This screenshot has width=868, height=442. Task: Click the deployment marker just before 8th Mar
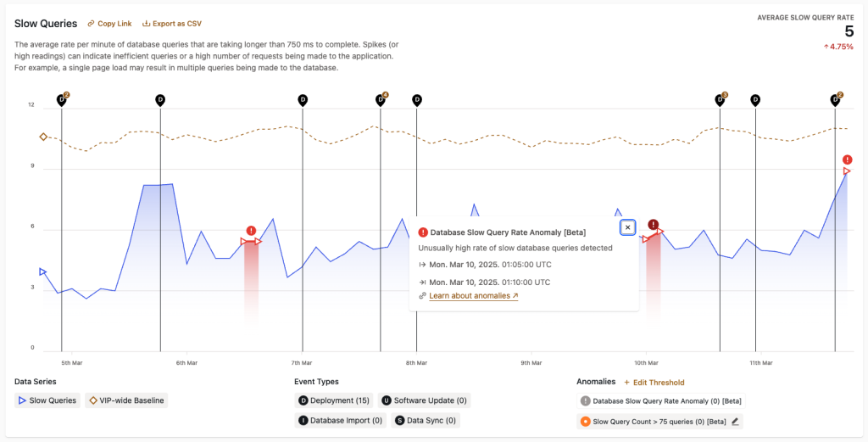pos(416,99)
